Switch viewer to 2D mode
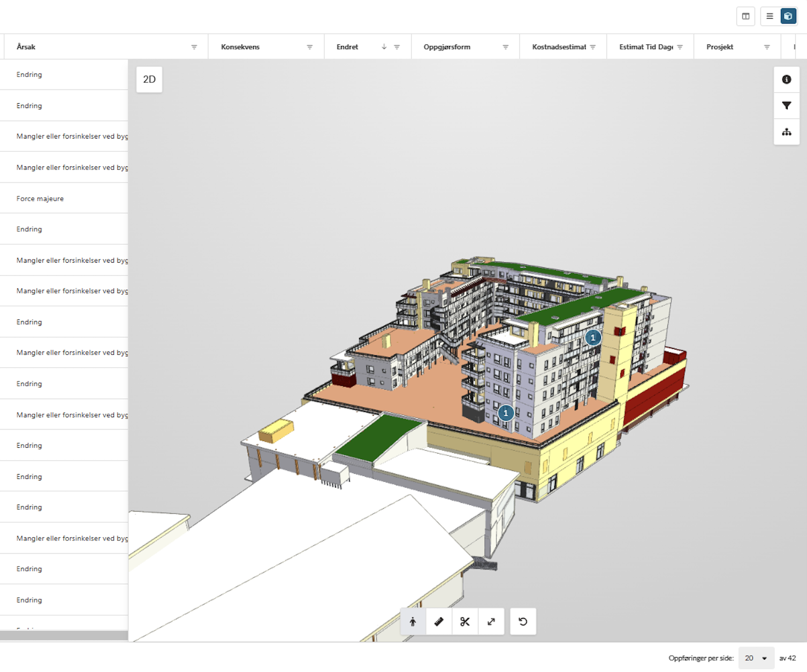Screen dimensions: 807x672 click(x=149, y=79)
